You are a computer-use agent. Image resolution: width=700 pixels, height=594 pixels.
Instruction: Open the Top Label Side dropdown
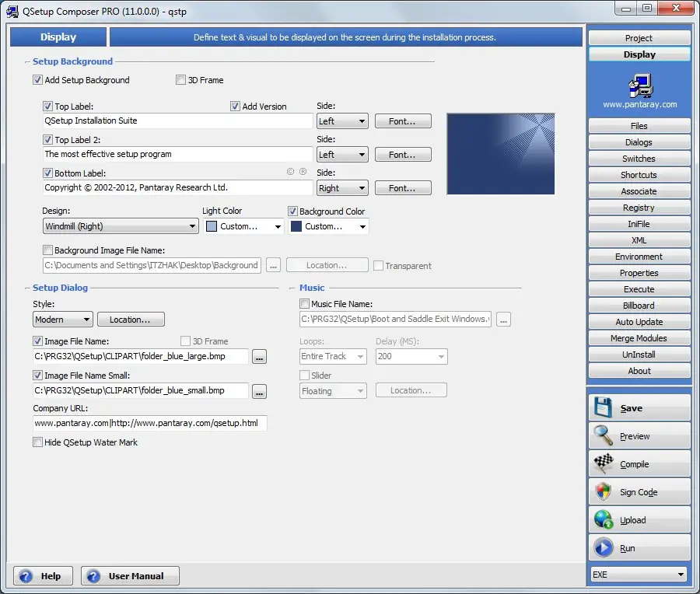342,121
